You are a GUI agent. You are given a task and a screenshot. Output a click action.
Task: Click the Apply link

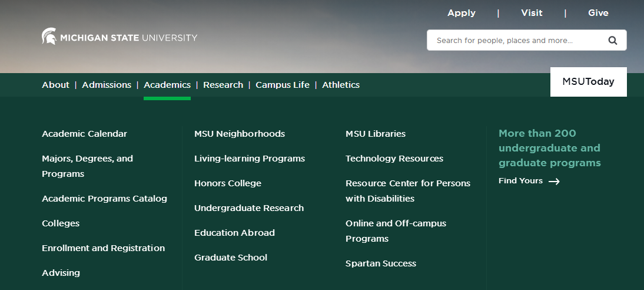point(462,13)
